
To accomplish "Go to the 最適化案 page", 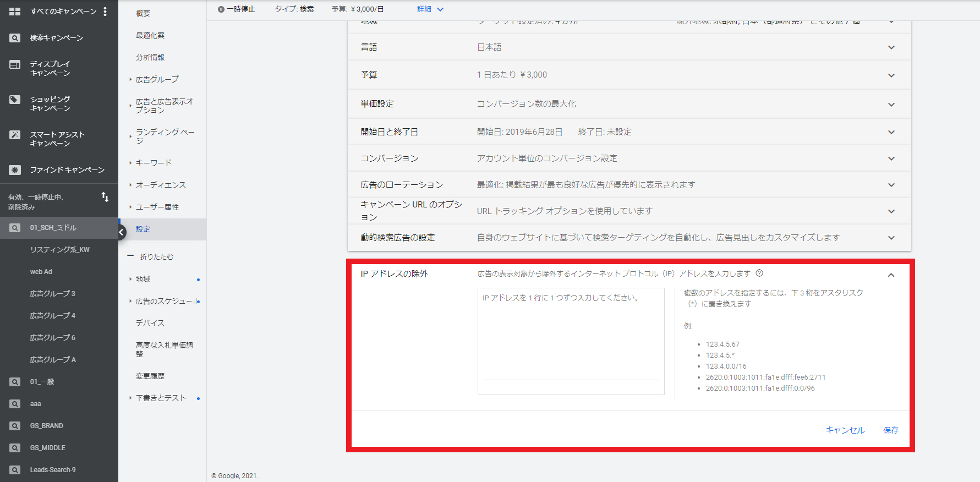I will (x=150, y=35).
